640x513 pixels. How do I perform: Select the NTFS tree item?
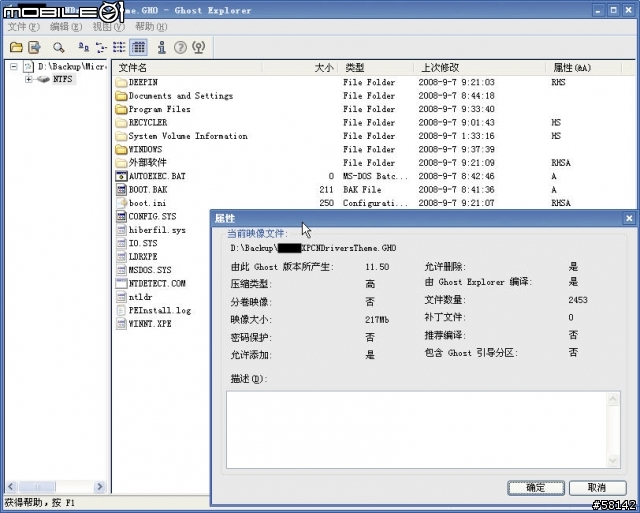point(62,79)
